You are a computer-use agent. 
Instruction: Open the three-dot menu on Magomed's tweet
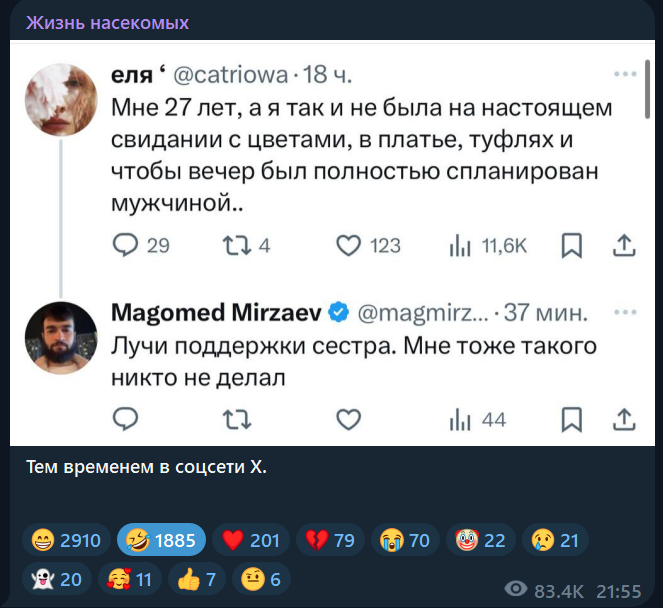(626, 312)
